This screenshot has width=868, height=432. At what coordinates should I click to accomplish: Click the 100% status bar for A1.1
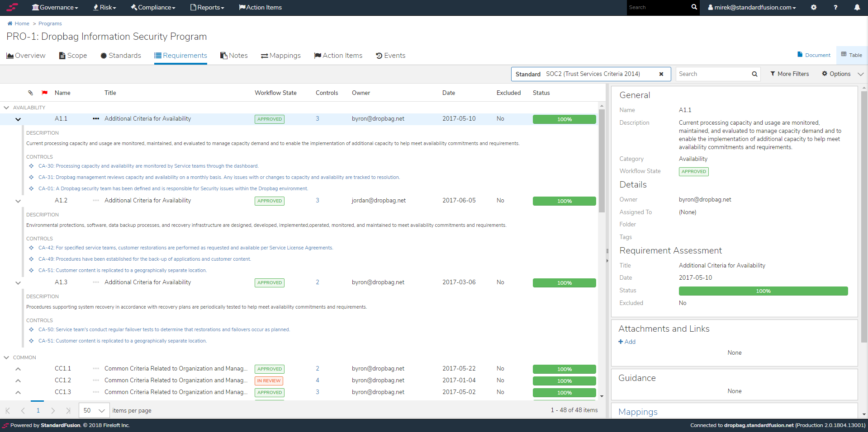[x=564, y=119]
